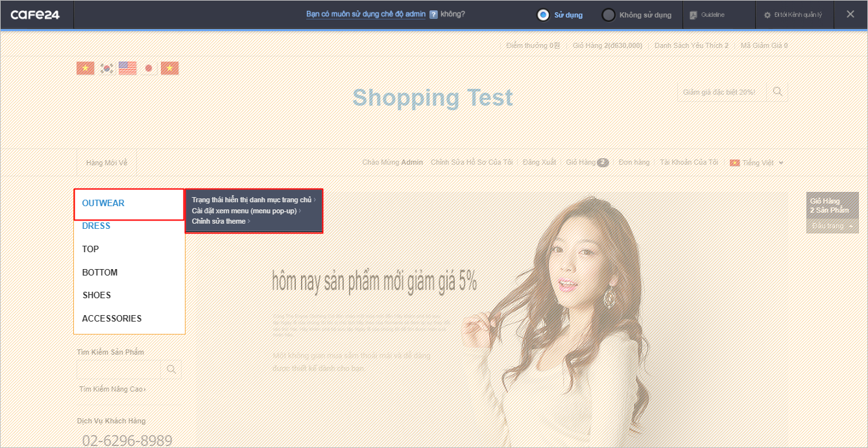Select the 'Không sử dụng' radio button

pos(609,15)
